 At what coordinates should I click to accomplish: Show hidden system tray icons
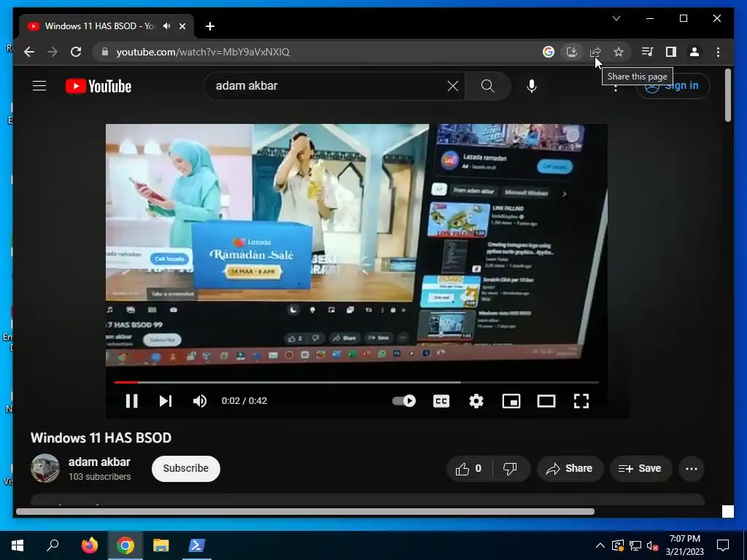(600, 545)
